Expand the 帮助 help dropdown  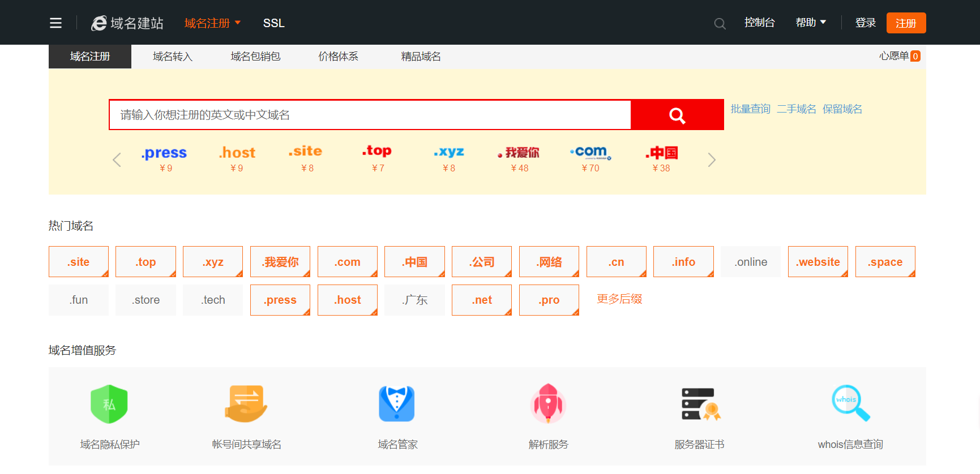811,23
